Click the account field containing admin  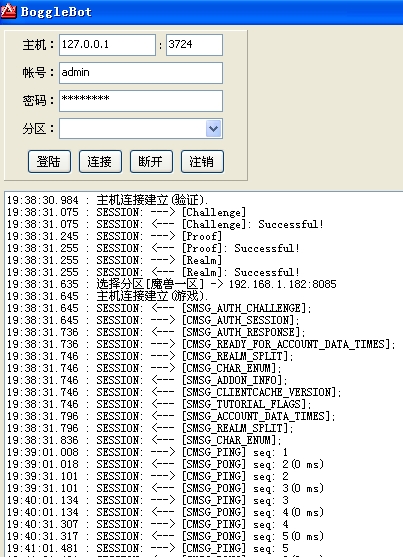coord(141,73)
